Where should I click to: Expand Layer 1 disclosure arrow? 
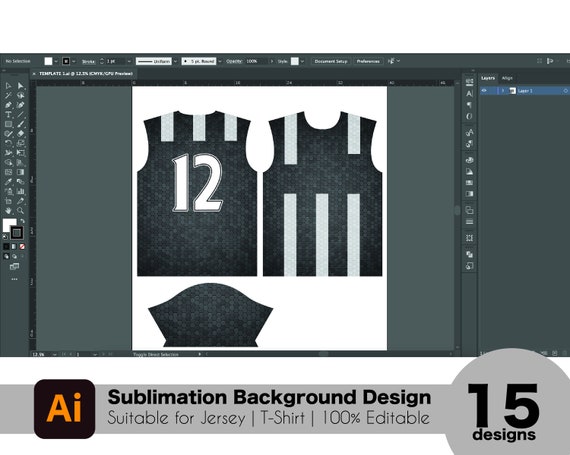503,90
